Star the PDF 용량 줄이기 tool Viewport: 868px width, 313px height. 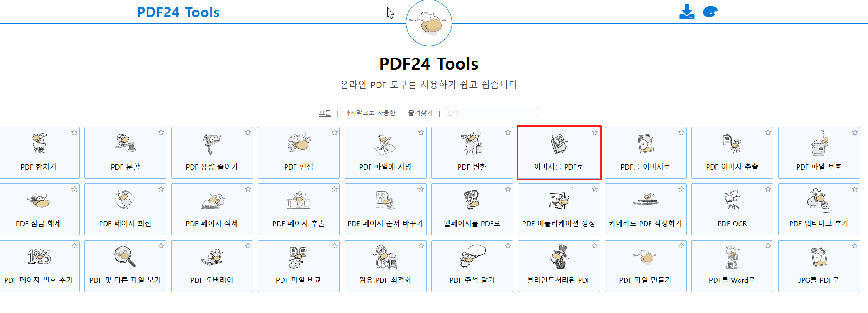click(248, 132)
